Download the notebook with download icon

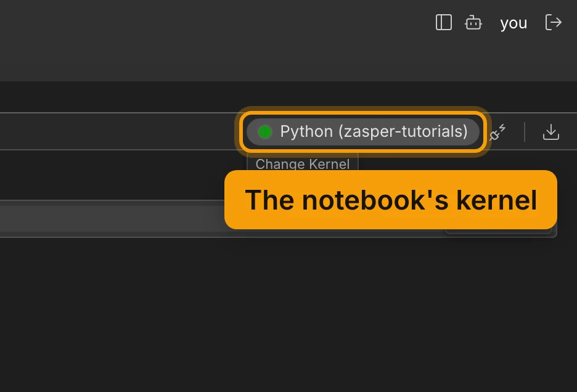551,132
